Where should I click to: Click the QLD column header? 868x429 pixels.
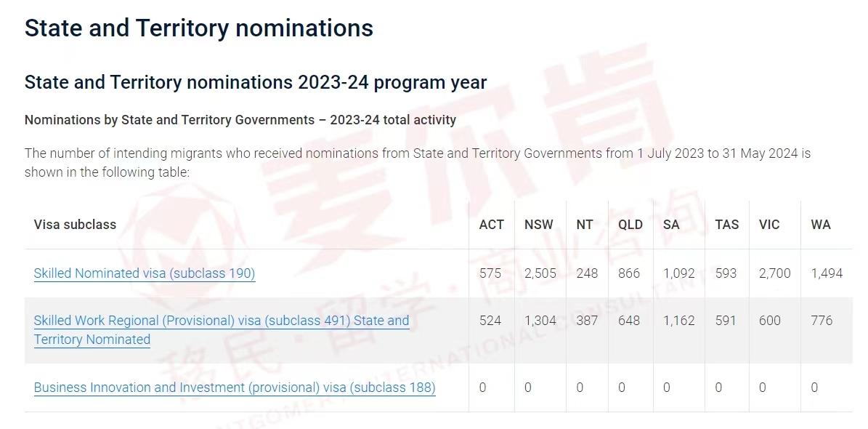point(630,225)
